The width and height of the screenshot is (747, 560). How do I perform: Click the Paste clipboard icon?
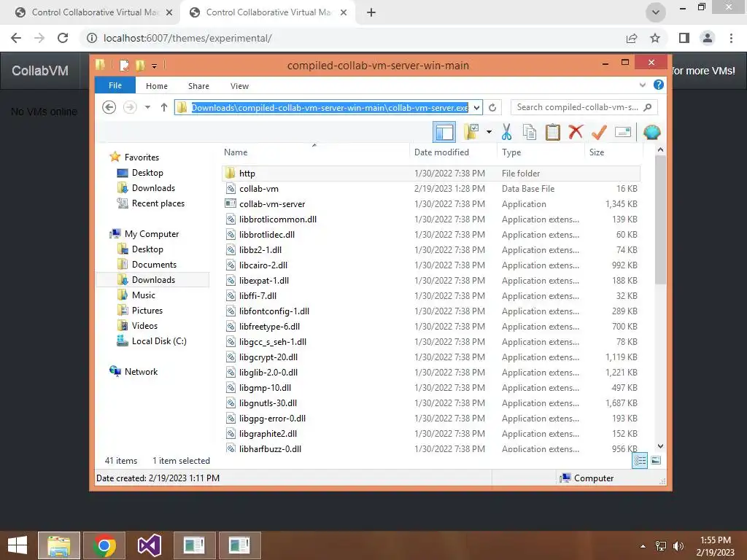coord(553,132)
